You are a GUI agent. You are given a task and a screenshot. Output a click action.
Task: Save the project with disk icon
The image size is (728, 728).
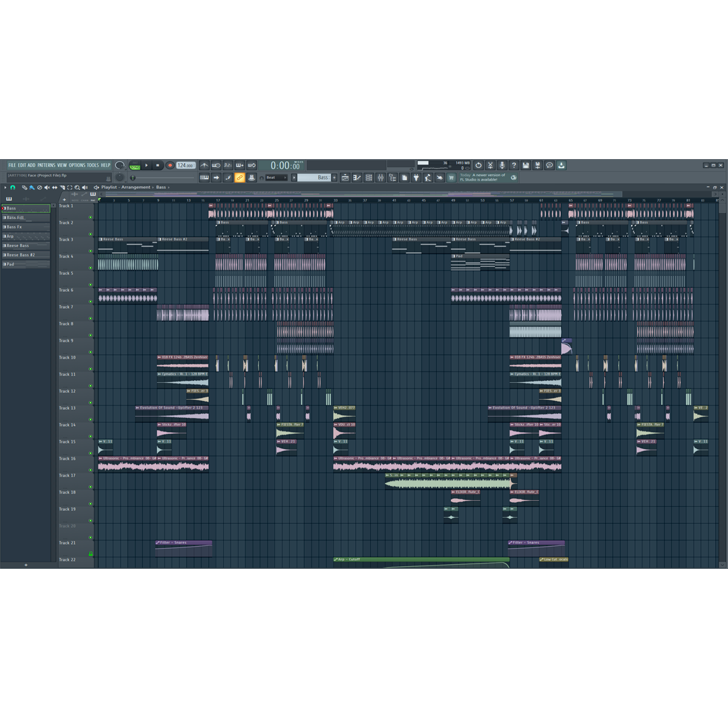[526, 165]
